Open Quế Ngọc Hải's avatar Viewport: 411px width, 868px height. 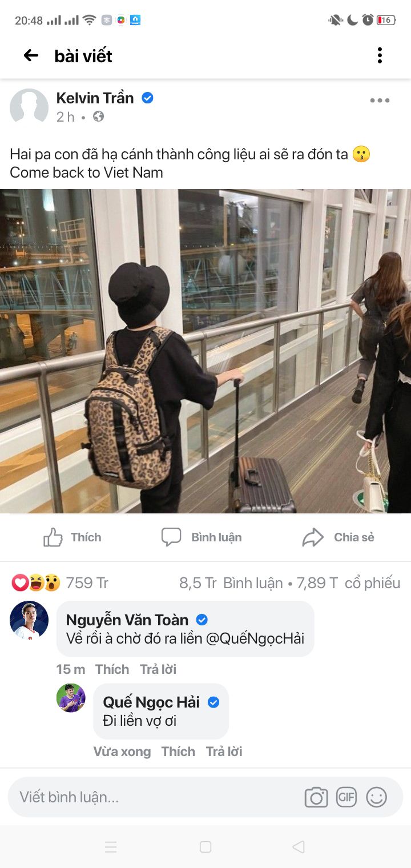pos(71,698)
